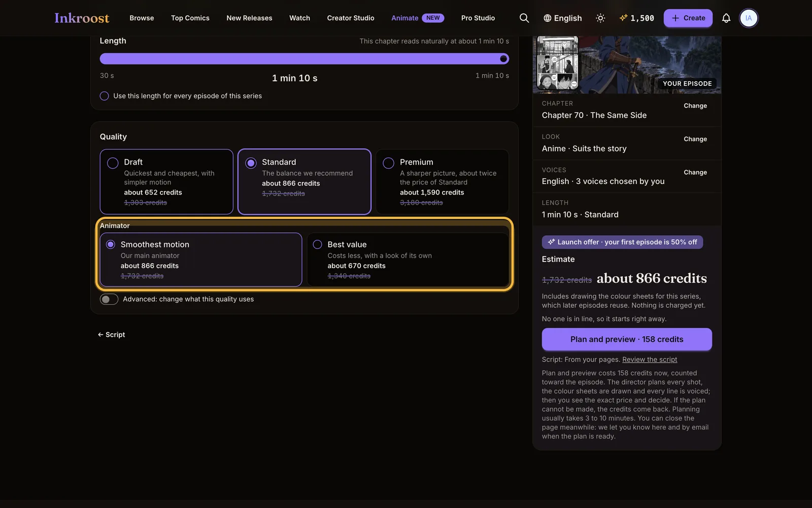Screen dimensions: 812x508
Task: Click the Length slider handle
Action: (x=503, y=59)
